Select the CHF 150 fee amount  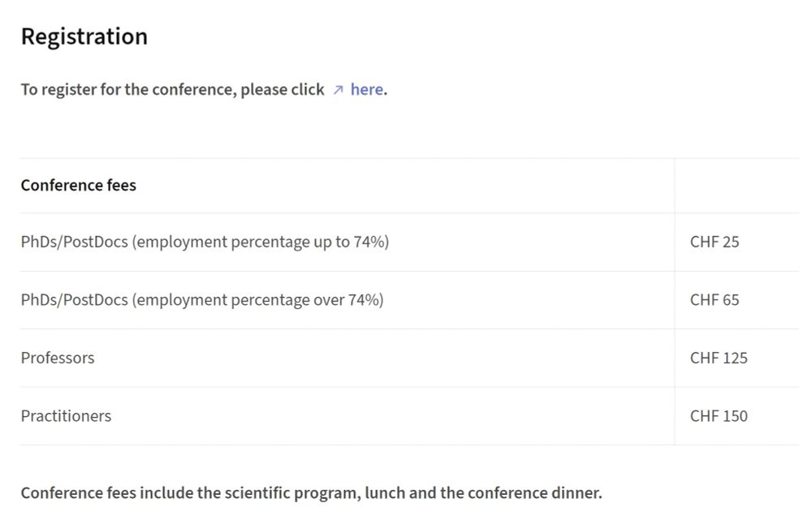click(719, 415)
